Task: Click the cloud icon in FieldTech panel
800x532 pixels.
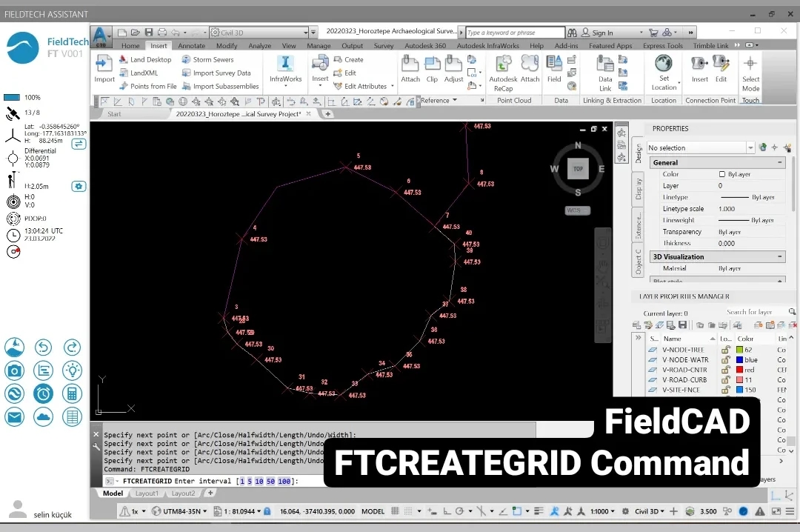Action: click(43, 417)
